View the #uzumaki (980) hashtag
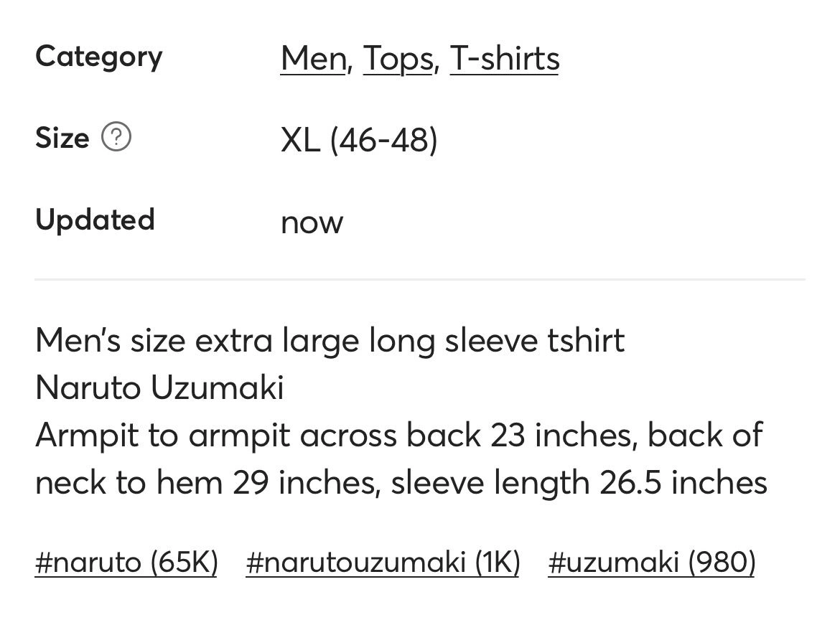This screenshot has width=840, height=620. (652, 562)
